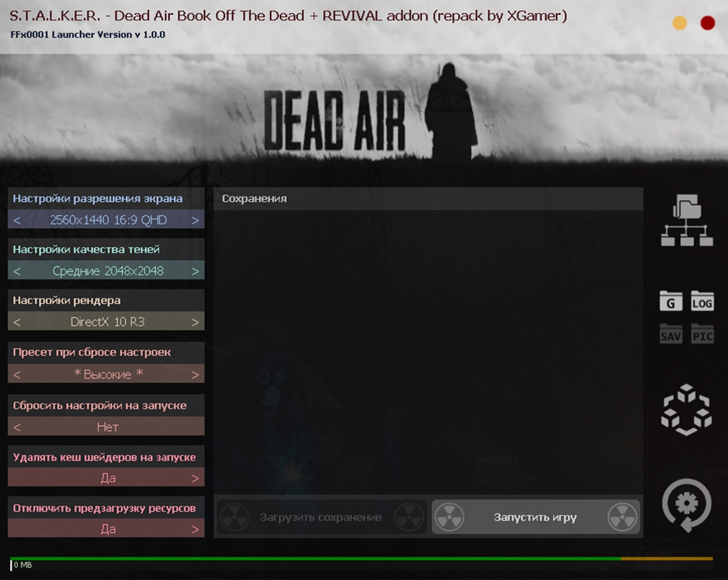
Task: Open the LOG folder icon
Action: tap(702, 301)
